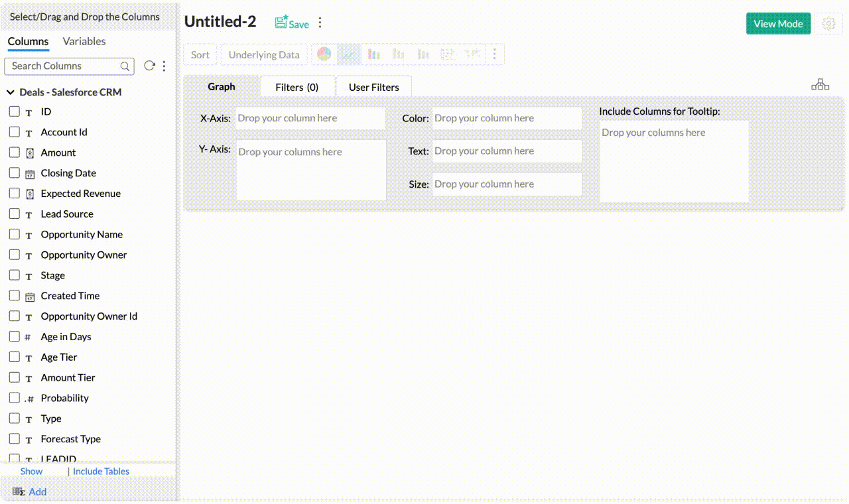Enable the Stage column checkbox
The height and width of the screenshot is (504, 849).
(14, 275)
